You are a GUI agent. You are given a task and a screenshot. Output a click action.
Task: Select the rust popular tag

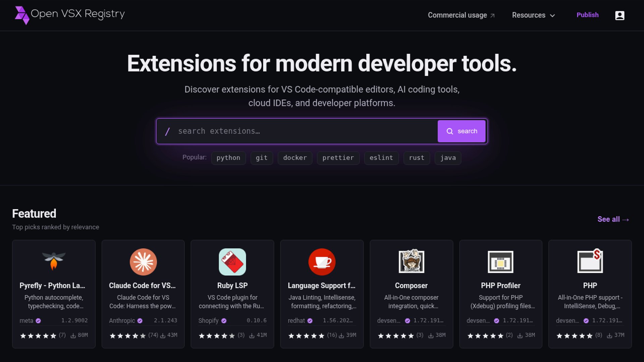tap(417, 158)
